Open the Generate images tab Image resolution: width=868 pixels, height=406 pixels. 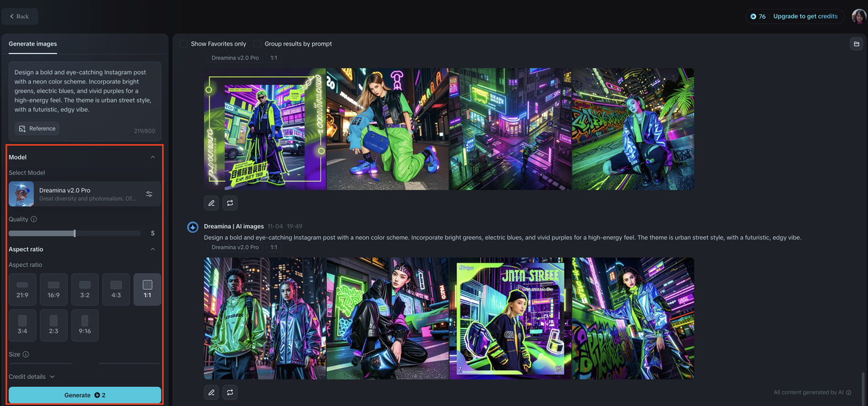(x=33, y=43)
